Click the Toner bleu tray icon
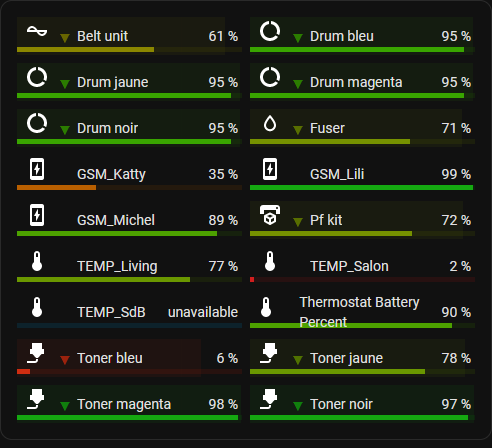Image resolution: width=492 pixels, height=448 pixels. pyautogui.click(x=36, y=353)
